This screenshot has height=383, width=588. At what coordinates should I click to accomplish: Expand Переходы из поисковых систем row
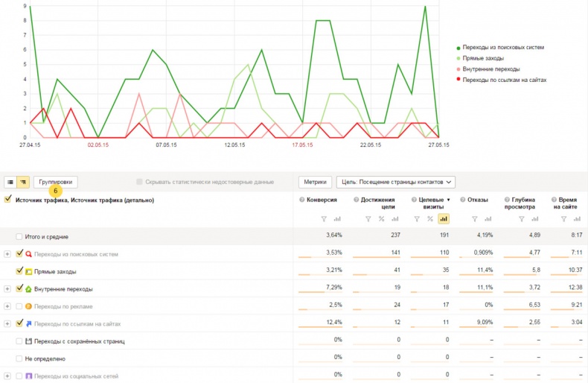(7, 254)
